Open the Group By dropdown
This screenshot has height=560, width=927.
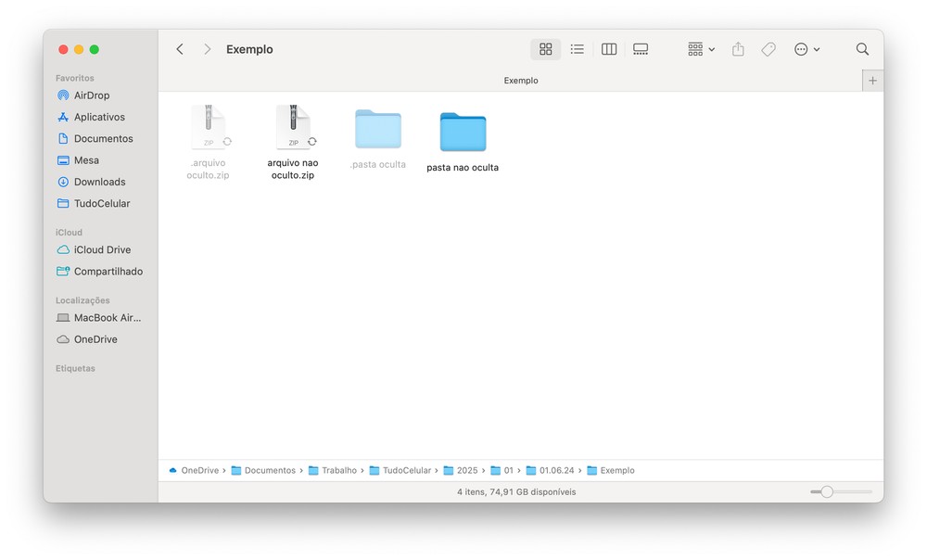(x=701, y=49)
